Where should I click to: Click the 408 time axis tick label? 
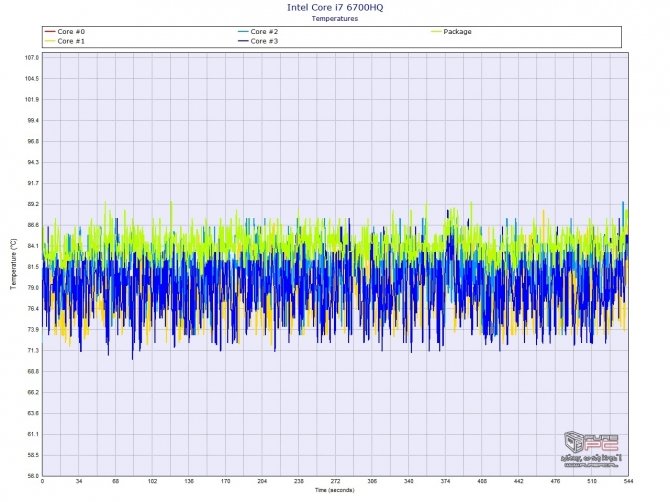point(482,481)
